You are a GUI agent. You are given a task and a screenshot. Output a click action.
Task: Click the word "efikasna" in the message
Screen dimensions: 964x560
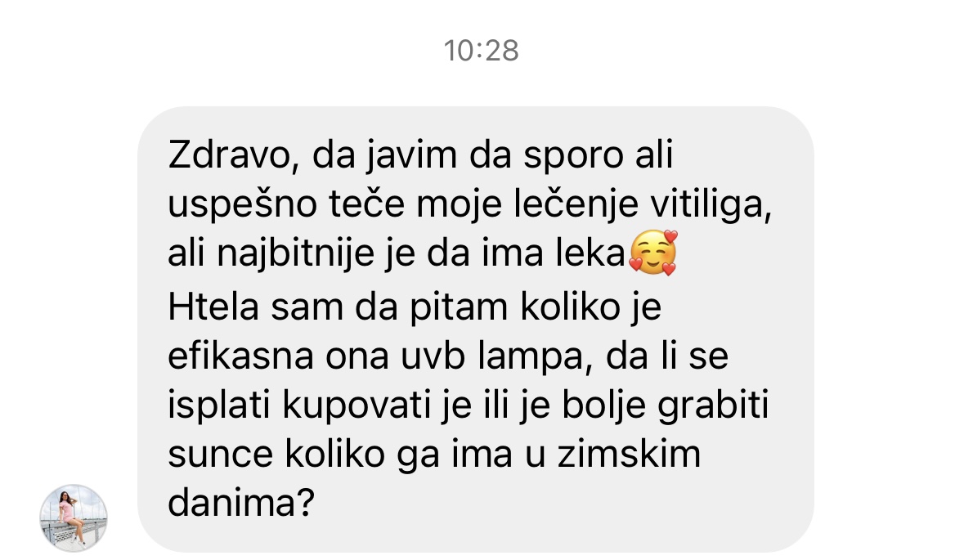point(240,356)
